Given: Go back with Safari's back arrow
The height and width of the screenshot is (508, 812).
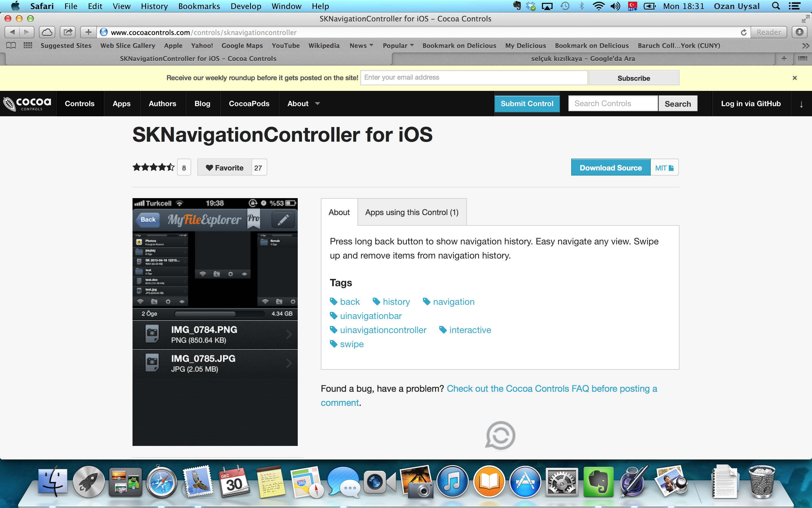Looking at the screenshot, I should pos(12,32).
